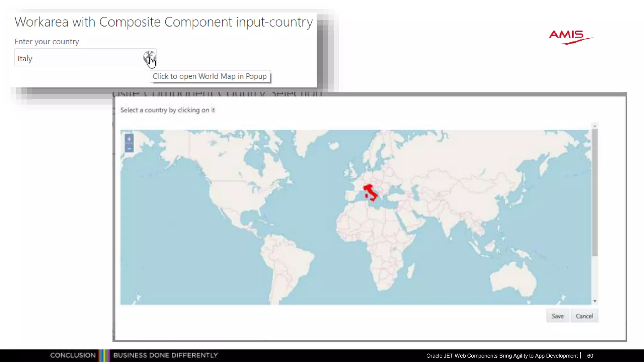Click 'Oracle JET Web Components' footer title
The height and width of the screenshot is (362, 644).
pos(502,356)
